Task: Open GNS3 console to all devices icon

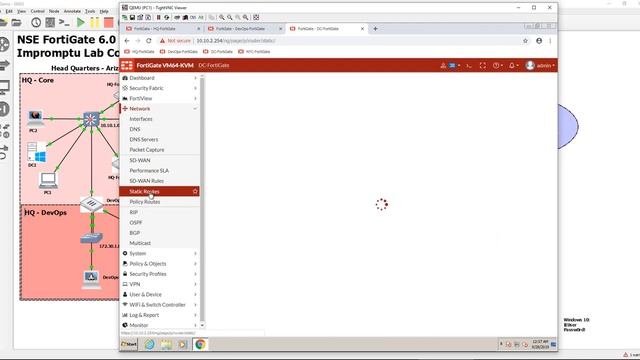Action: pos(64,22)
